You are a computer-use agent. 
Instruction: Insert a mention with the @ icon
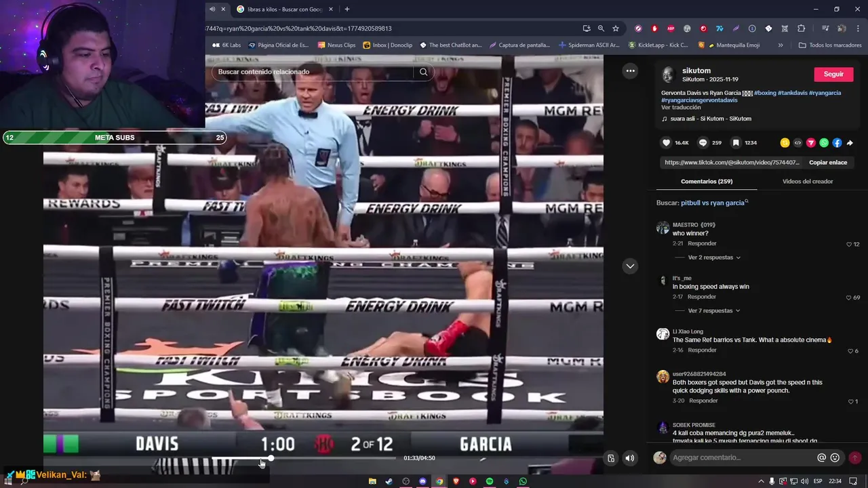pyautogui.click(x=821, y=457)
